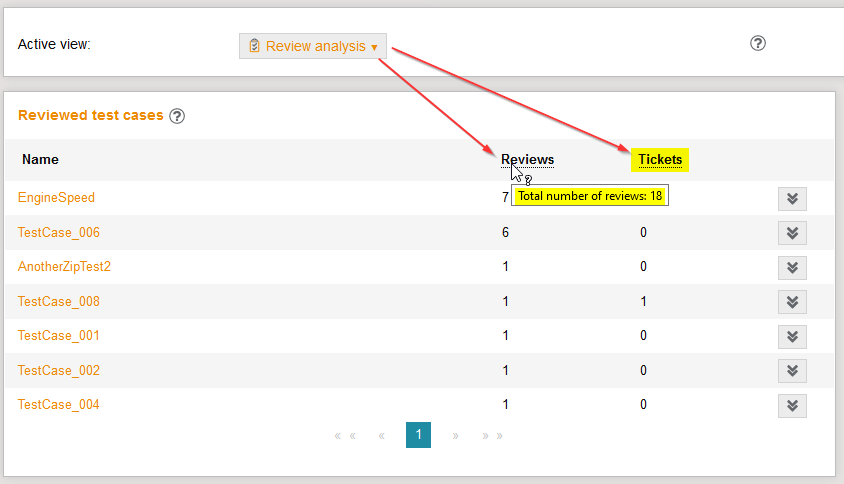
Task: Open the AnotherZipTest2 link
Action: pos(64,267)
